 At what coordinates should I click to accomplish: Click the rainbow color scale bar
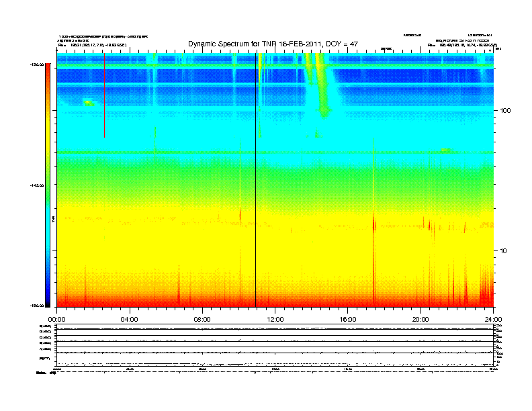tap(48, 185)
